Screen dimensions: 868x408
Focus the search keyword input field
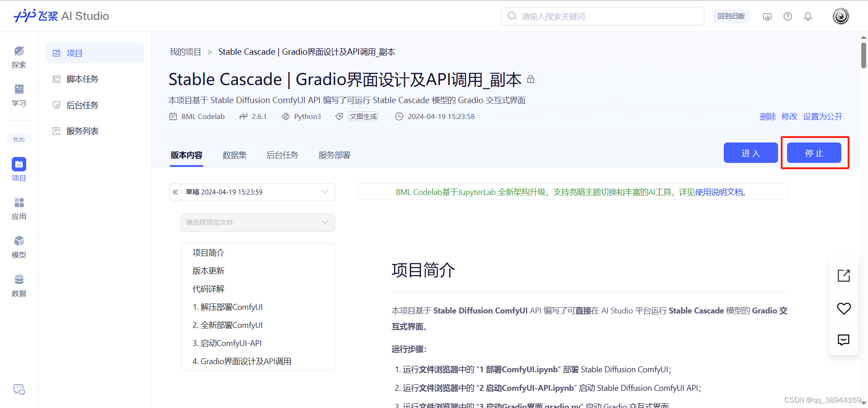pos(602,16)
